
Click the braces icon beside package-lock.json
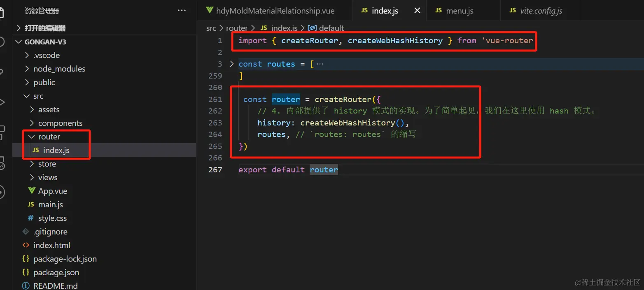pos(26,259)
